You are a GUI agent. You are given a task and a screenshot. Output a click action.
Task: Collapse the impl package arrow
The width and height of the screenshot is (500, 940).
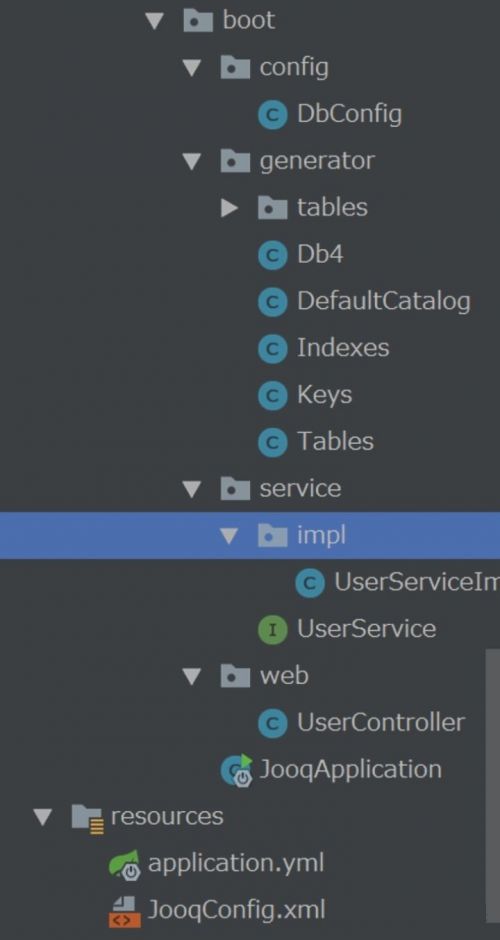pos(228,536)
